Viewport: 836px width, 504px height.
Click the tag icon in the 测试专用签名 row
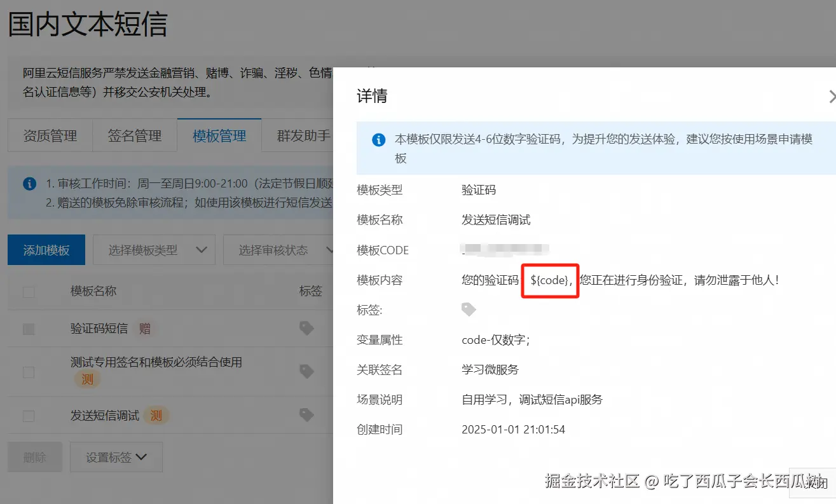pyautogui.click(x=306, y=371)
